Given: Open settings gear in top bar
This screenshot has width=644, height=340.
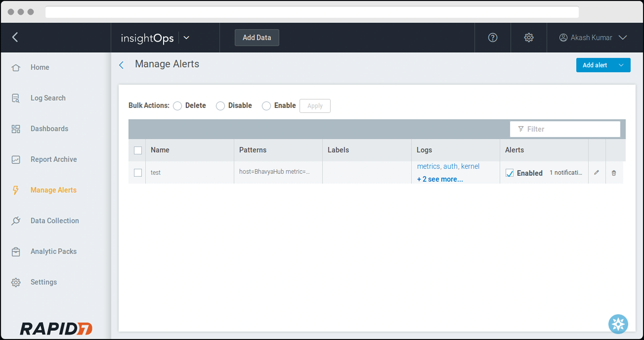Looking at the screenshot, I should coord(529,38).
